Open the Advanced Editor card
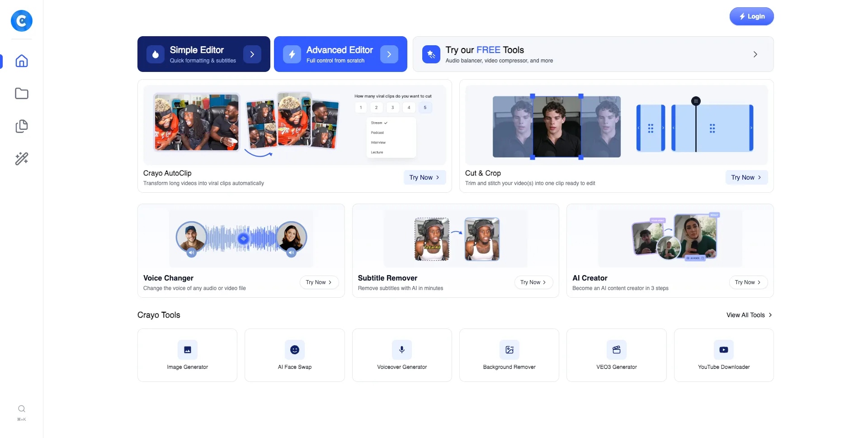 [x=340, y=54]
